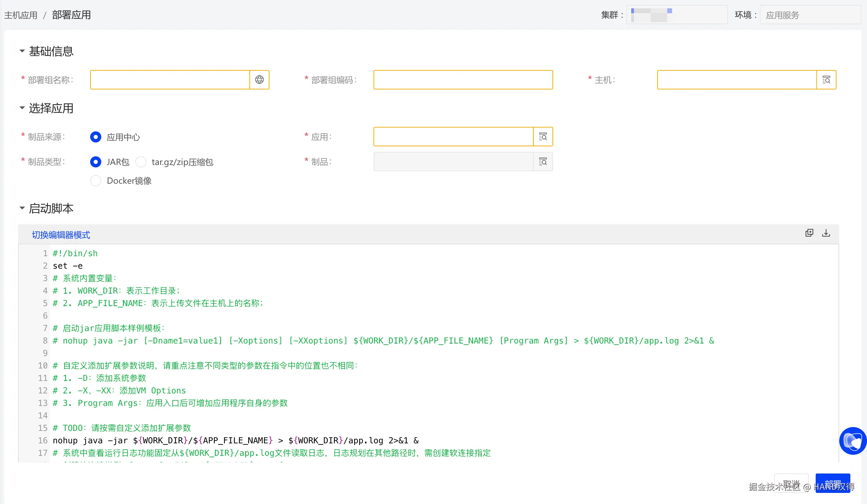Viewport: 867px width, 504px height.
Task: Collapse the 启动脚本 section
Action: tap(22, 208)
